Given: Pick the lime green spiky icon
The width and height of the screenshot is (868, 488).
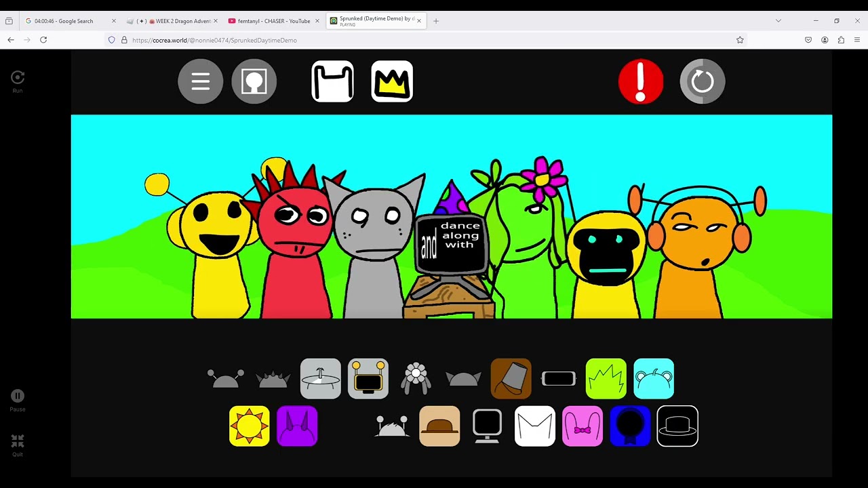Looking at the screenshot, I should pos(606,379).
